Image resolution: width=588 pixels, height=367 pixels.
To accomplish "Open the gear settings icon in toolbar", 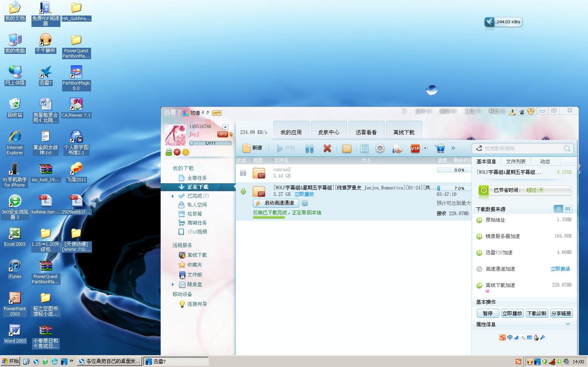I will (380, 149).
